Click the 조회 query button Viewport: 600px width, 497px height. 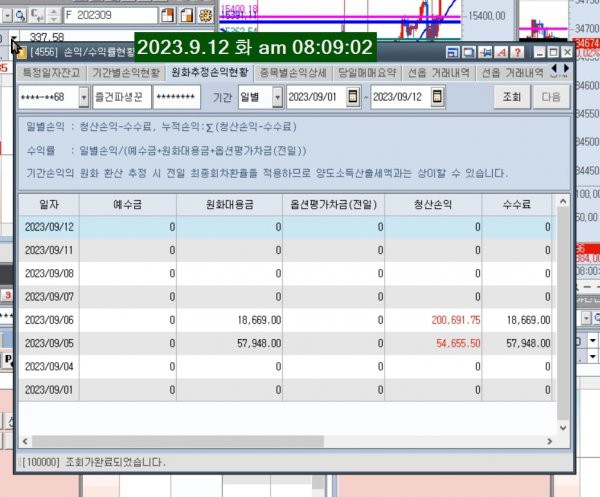pyautogui.click(x=512, y=97)
